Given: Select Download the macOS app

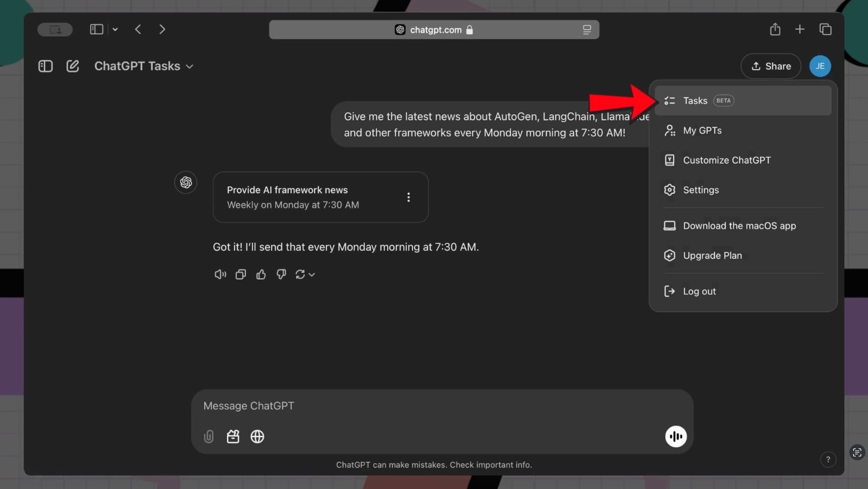Looking at the screenshot, I should coord(743,226).
